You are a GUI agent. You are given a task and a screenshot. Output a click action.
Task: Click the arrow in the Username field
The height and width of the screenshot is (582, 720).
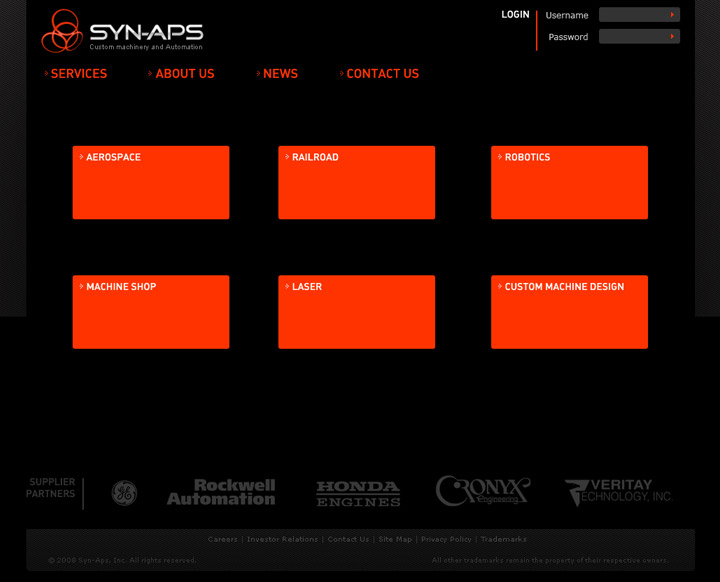(673, 15)
